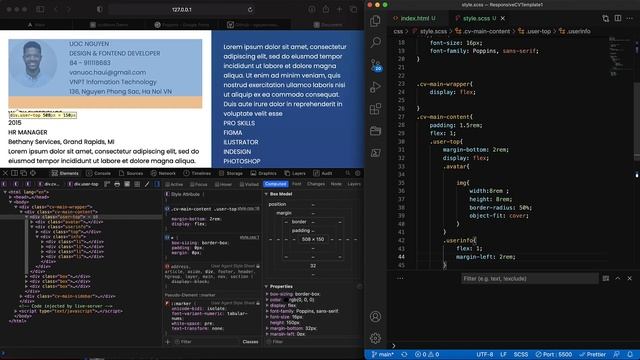This screenshot has height=360, width=640.
Task: Click the main* git branch indicator
Action: (382, 355)
